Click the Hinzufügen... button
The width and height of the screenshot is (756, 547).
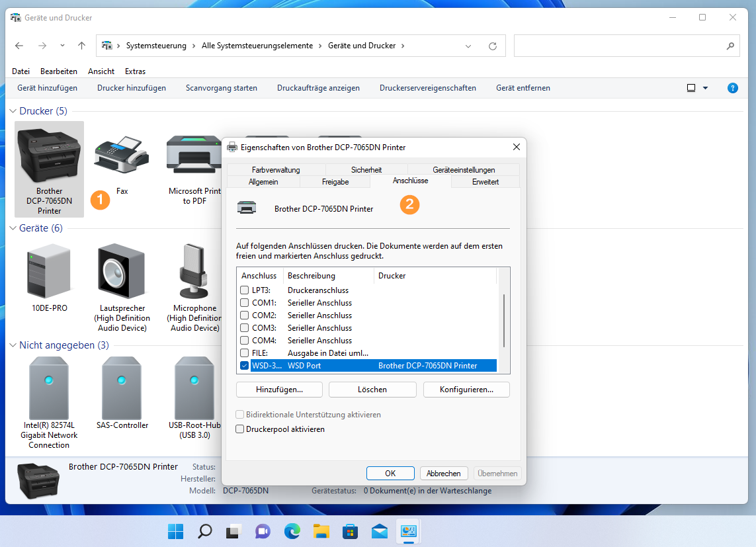click(279, 390)
